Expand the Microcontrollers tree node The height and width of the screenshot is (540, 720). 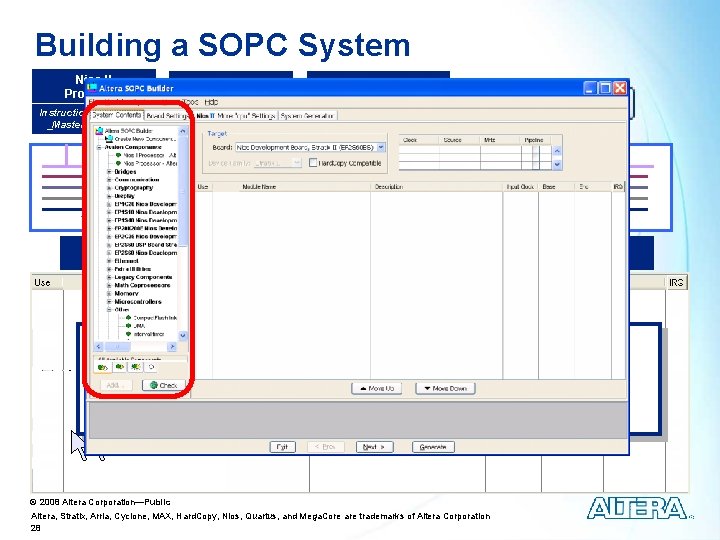pos(109,302)
